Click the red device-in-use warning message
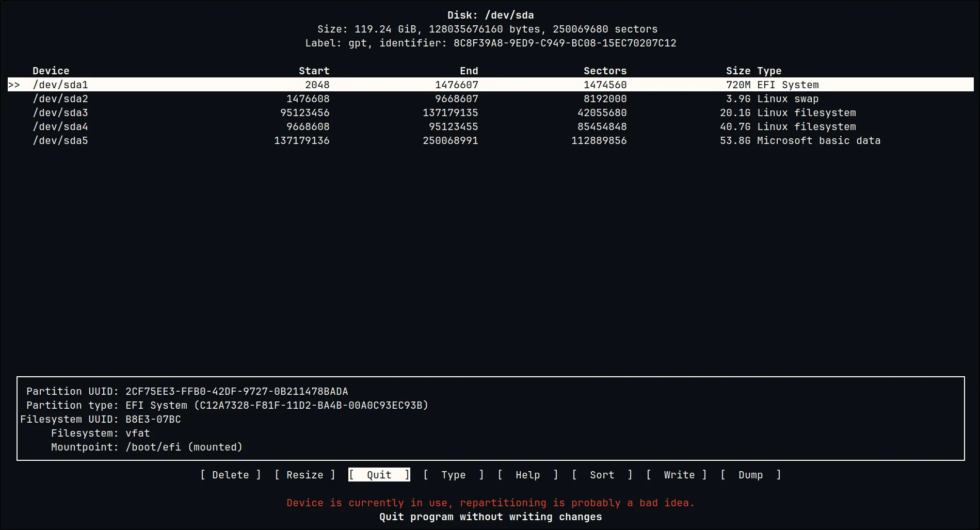This screenshot has height=530, width=980. pyautogui.click(x=490, y=503)
